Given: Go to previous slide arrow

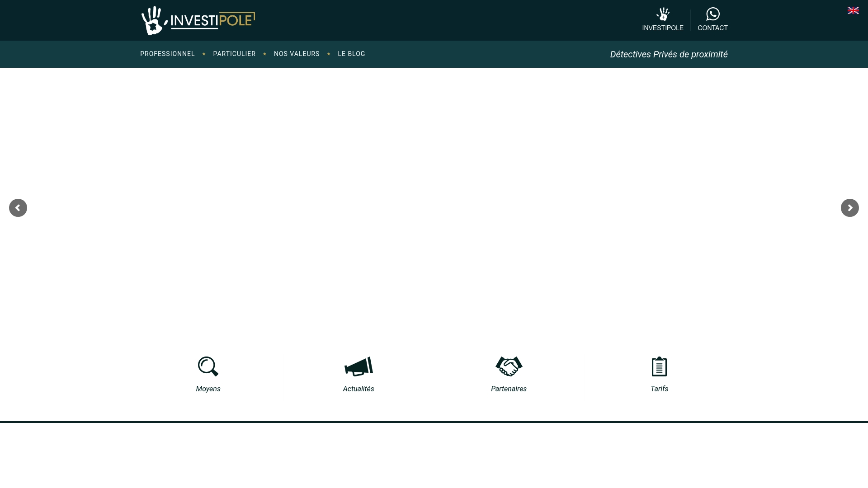Looking at the screenshot, I should (18, 208).
